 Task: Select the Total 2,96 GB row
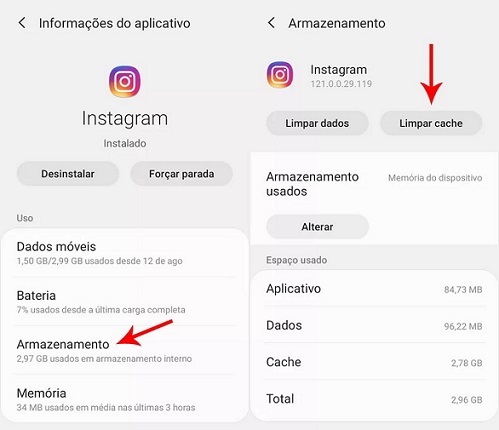tap(374, 399)
